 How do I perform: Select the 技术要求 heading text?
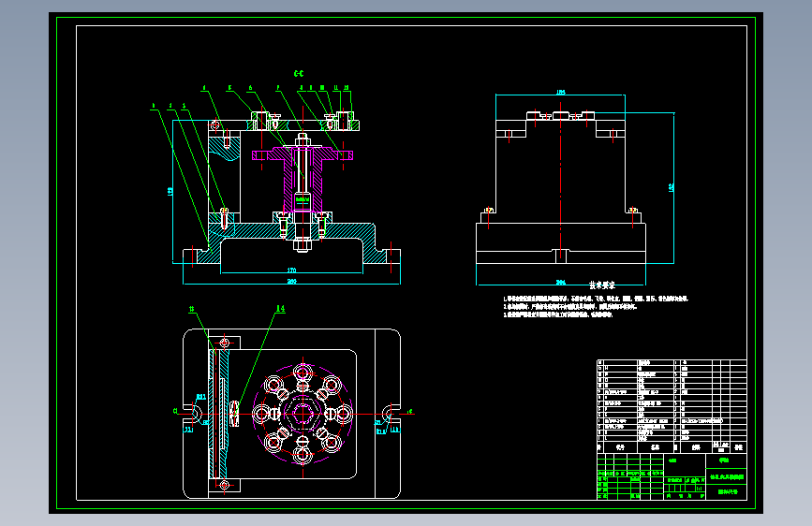click(x=602, y=285)
